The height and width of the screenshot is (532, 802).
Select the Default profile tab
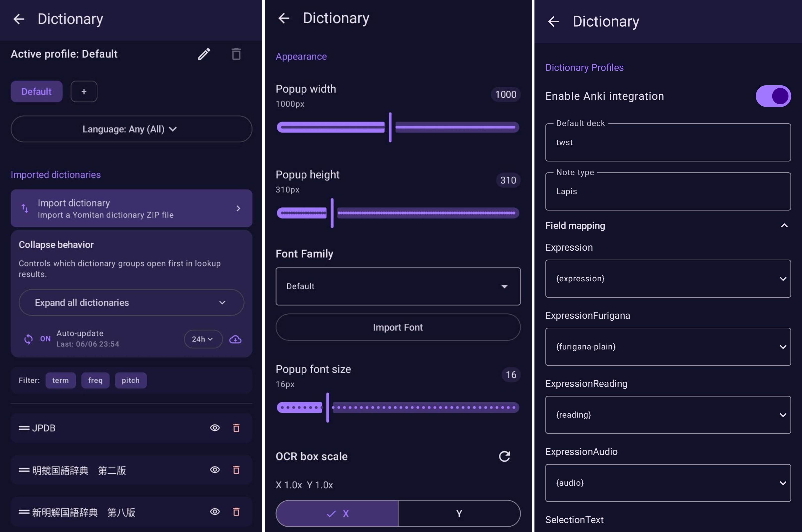coord(36,92)
